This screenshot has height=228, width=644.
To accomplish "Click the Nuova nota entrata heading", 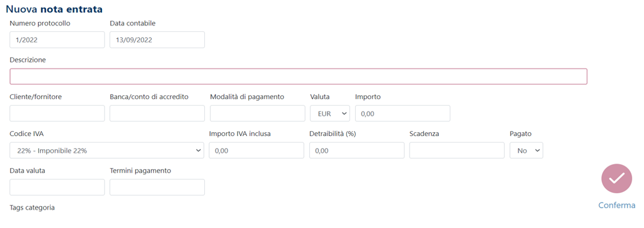I will 54,9.
